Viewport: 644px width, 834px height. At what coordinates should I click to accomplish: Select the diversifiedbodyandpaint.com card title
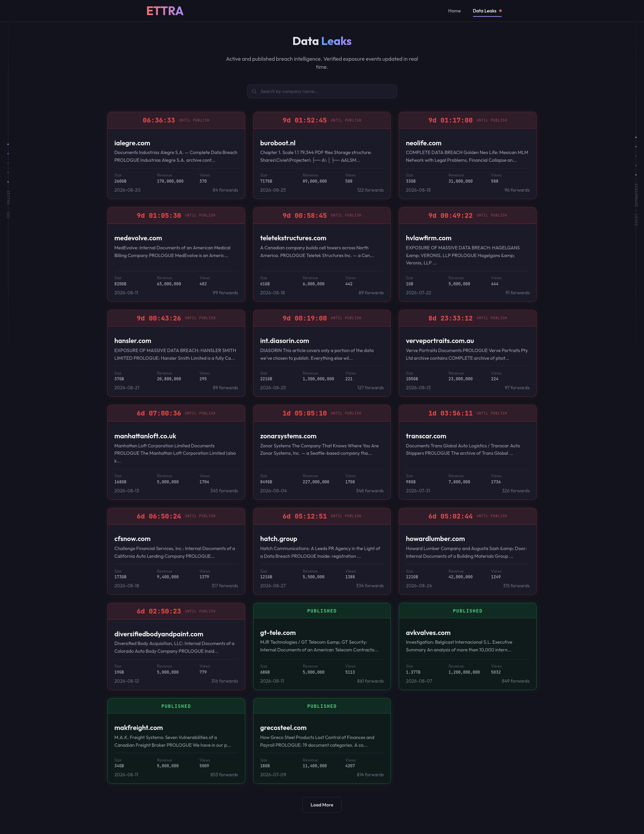coord(158,634)
